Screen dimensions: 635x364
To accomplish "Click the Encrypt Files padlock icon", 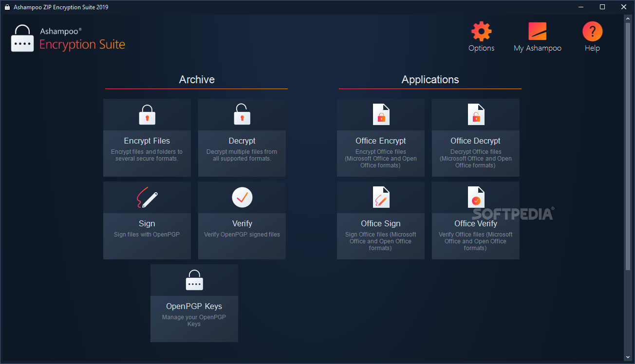I will pos(147,114).
